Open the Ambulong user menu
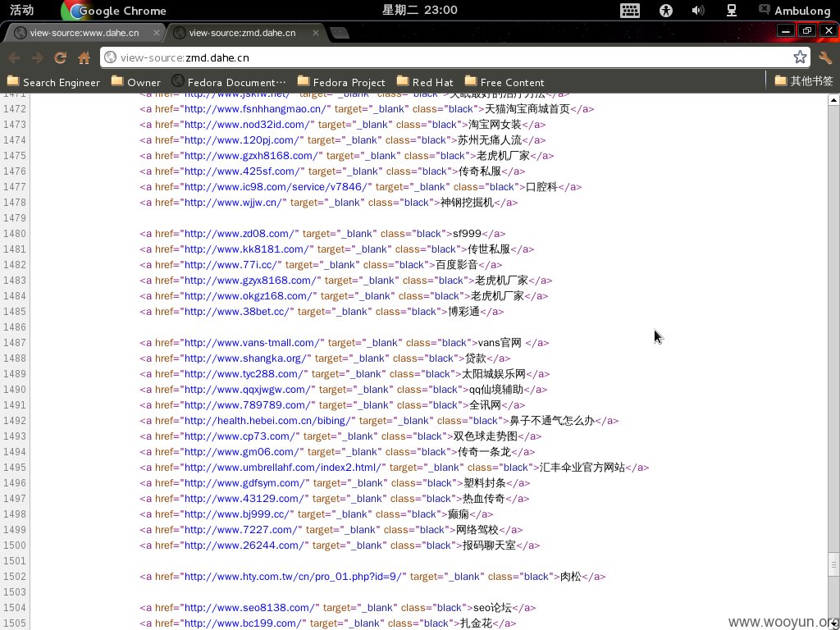Viewport: 840px width, 630px height. [794, 10]
